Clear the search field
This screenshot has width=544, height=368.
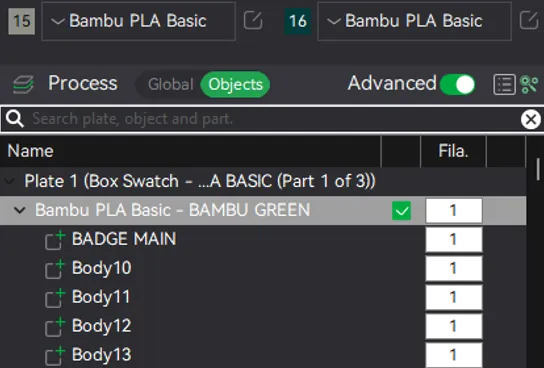(530, 120)
